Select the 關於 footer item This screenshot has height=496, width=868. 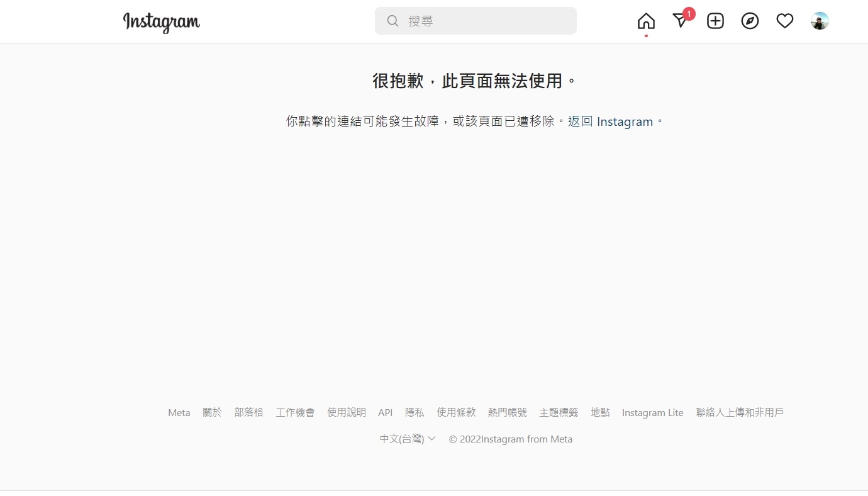pos(212,412)
